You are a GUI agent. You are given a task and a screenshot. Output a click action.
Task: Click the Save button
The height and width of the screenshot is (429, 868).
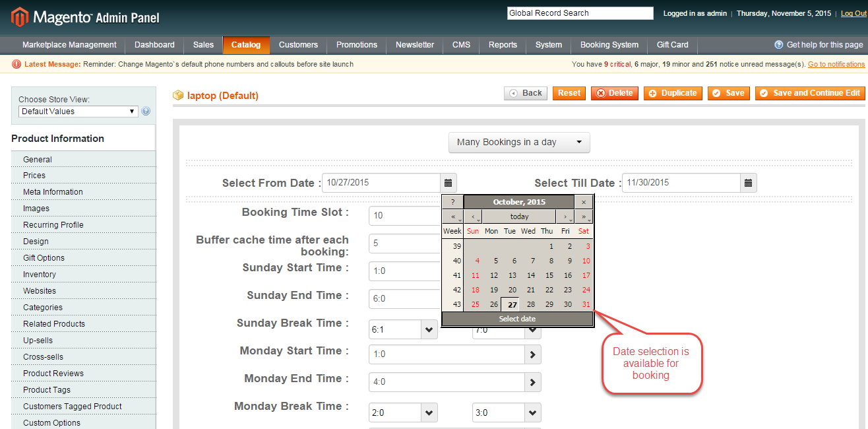[729, 93]
